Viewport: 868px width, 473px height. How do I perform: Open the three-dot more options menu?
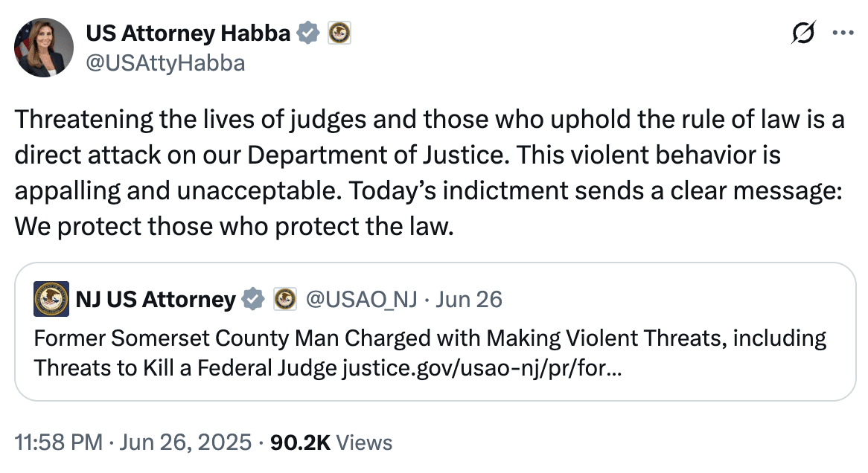(x=843, y=33)
